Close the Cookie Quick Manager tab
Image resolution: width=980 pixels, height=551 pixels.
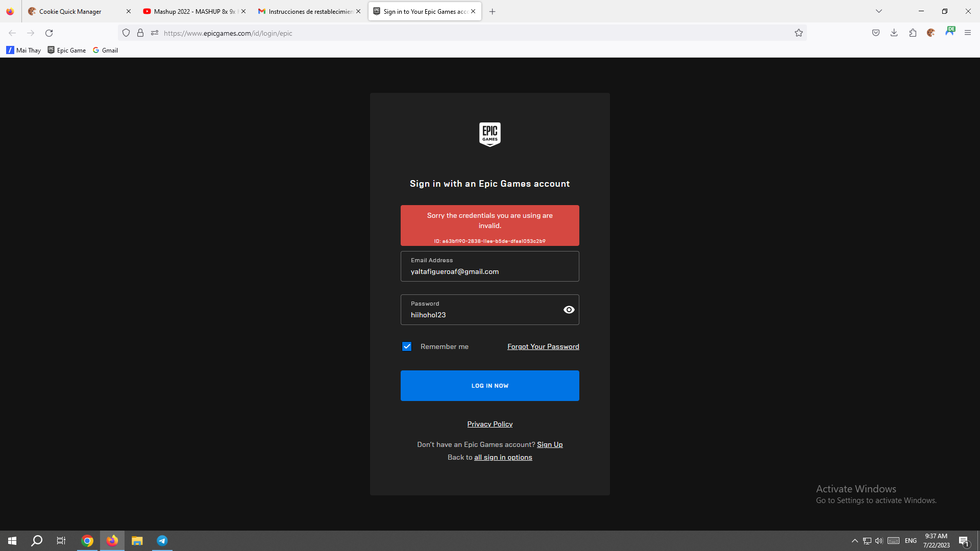[129, 11]
